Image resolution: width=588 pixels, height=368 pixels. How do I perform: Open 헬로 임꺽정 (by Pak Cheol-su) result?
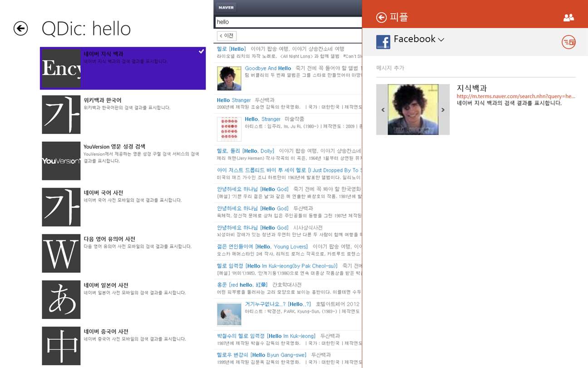(x=277, y=266)
